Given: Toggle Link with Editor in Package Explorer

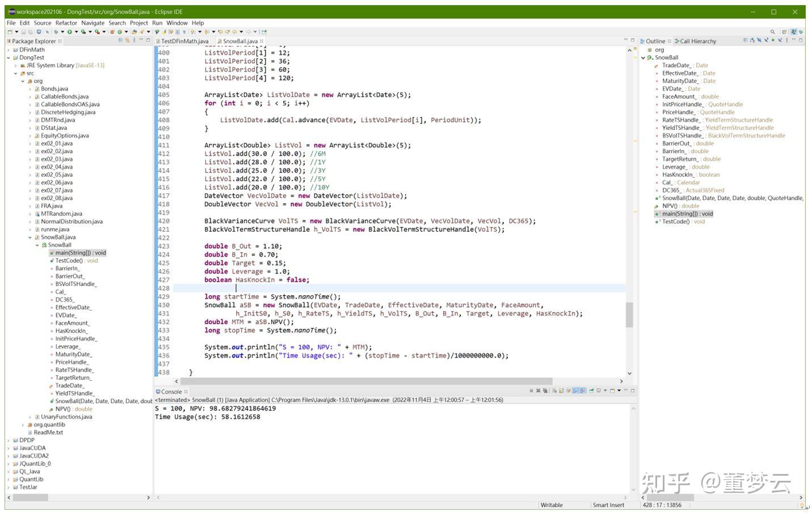Looking at the screenshot, I should [x=127, y=41].
